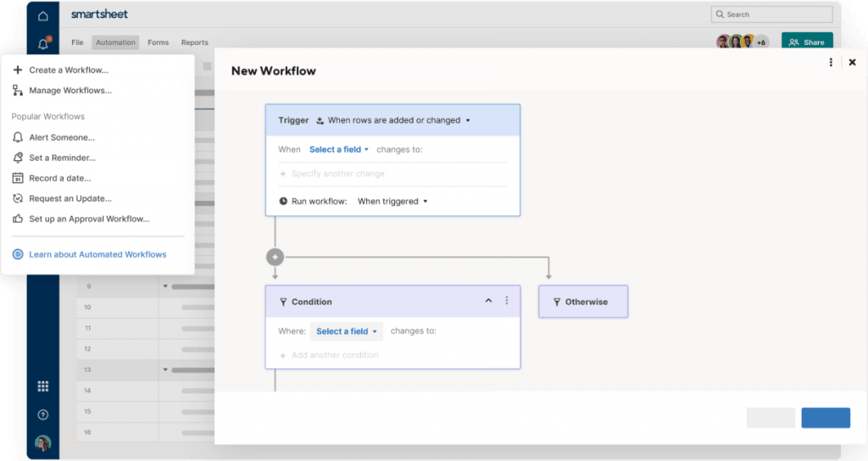Select Manage Workflows menu entry

point(70,90)
